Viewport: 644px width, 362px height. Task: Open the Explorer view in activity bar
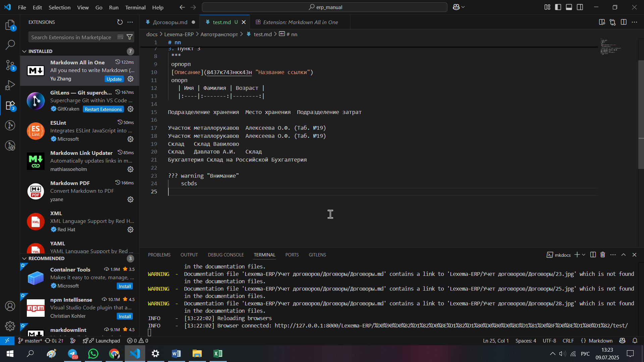10,25
